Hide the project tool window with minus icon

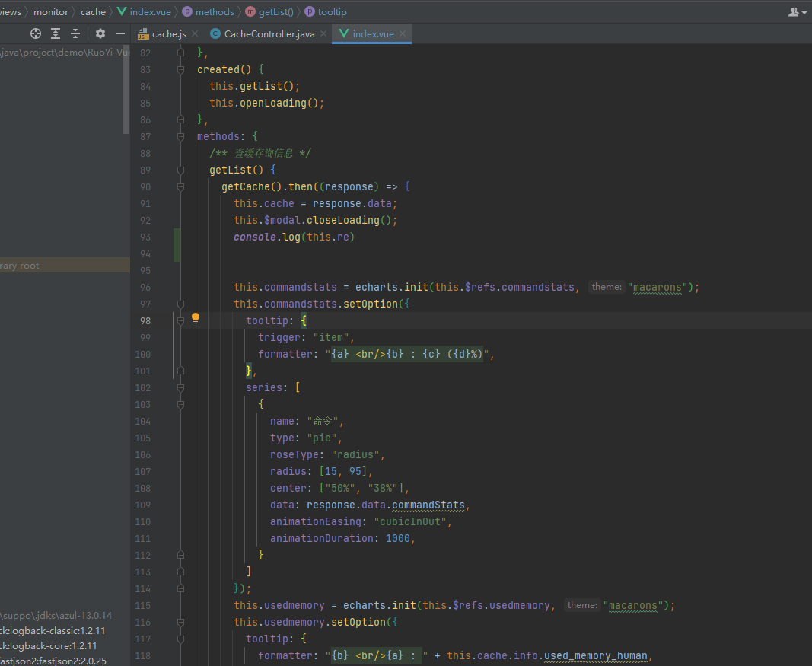tap(119, 33)
